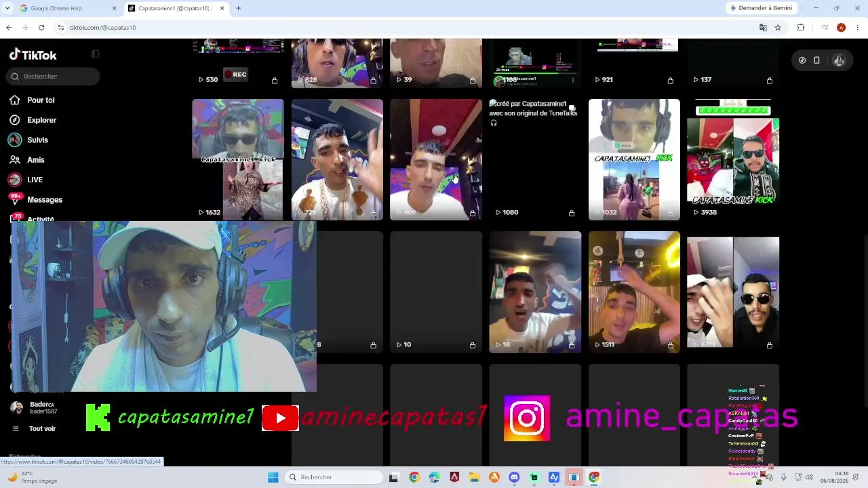Reload the TikTok page

click(x=41, y=28)
